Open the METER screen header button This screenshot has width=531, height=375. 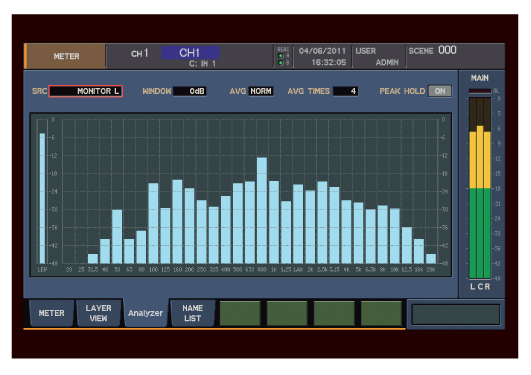[65, 56]
